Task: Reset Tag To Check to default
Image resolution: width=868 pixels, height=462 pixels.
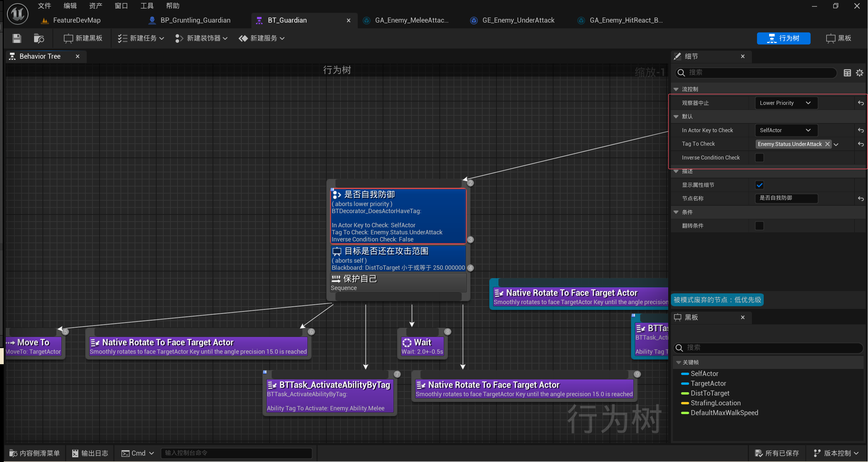Action: pyautogui.click(x=861, y=144)
